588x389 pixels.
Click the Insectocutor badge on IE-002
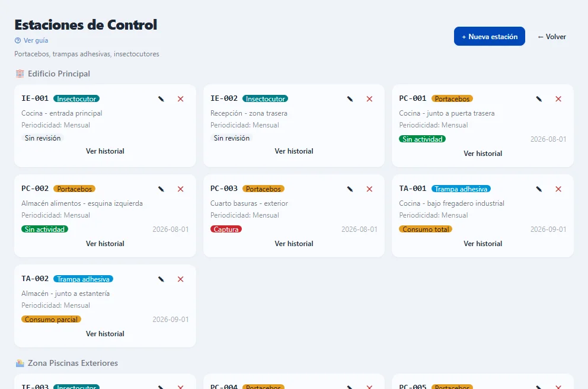coord(266,98)
